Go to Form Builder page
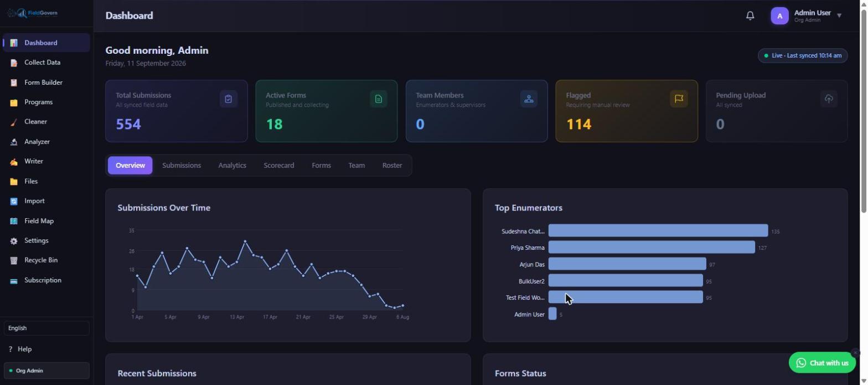This screenshot has width=868, height=385. [x=46, y=83]
